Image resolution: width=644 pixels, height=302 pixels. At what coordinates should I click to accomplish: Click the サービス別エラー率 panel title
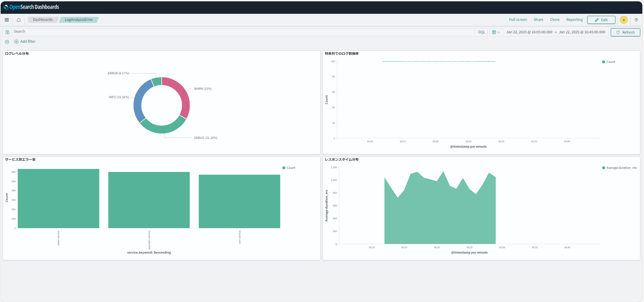click(x=20, y=159)
